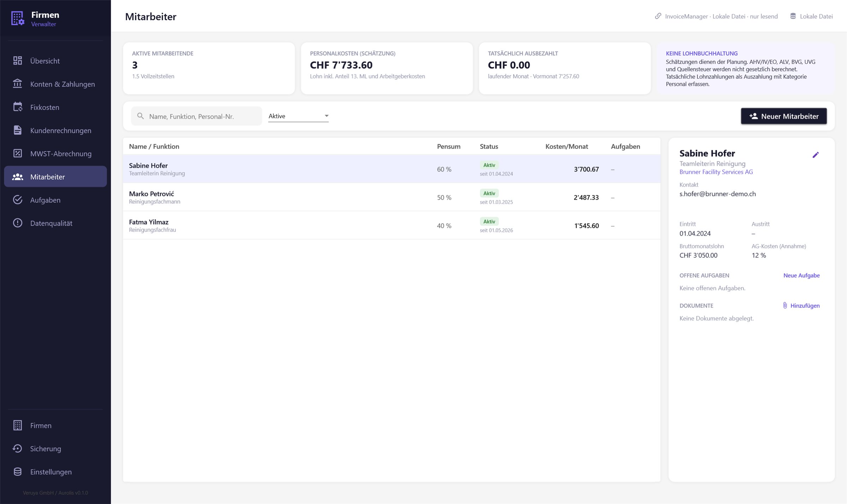Click the Name / Funktion column header
The width and height of the screenshot is (847, 504).
tap(154, 146)
